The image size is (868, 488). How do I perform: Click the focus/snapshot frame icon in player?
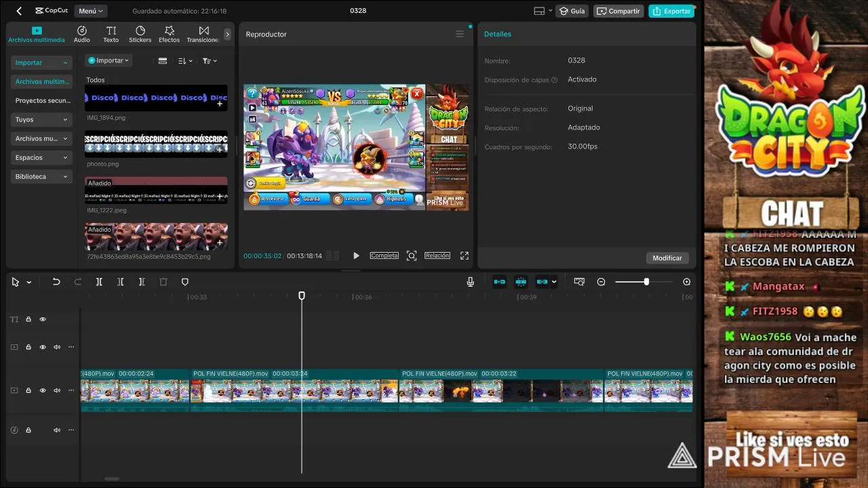click(x=412, y=256)
